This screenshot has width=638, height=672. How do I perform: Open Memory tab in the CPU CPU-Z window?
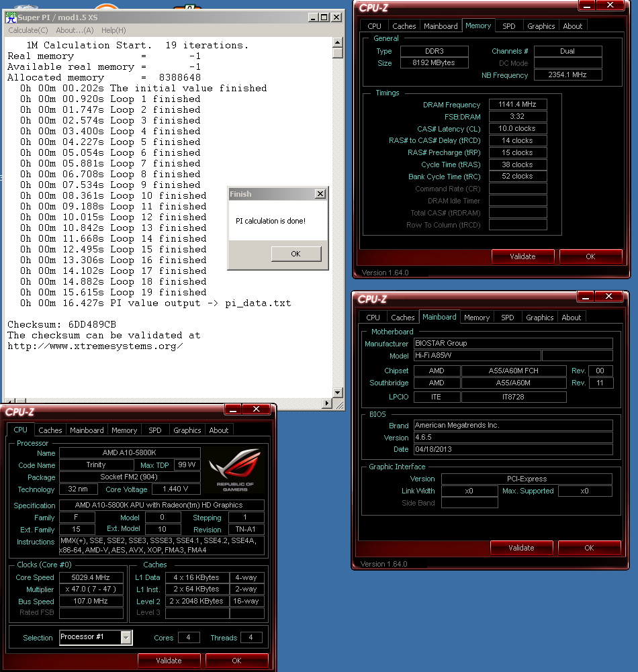(x=124, y=430)
